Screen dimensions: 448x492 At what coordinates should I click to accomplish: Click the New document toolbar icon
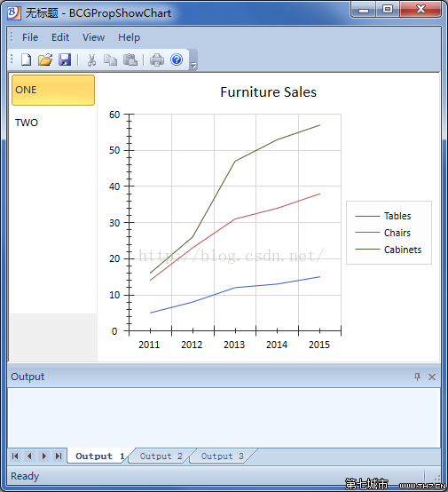[x=26, y=60]
